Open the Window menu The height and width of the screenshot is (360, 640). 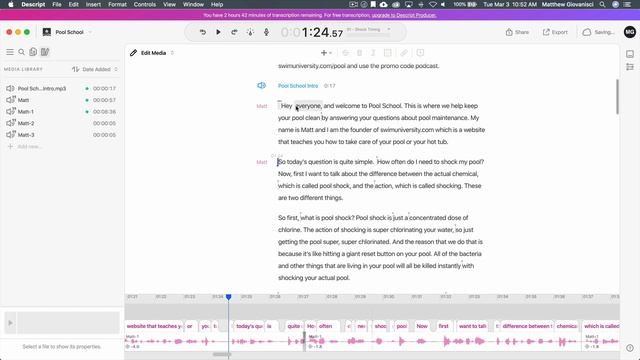193,4
